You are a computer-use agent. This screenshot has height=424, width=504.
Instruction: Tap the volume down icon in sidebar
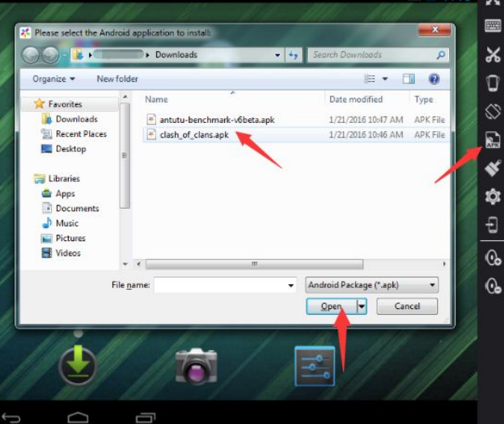493,286
